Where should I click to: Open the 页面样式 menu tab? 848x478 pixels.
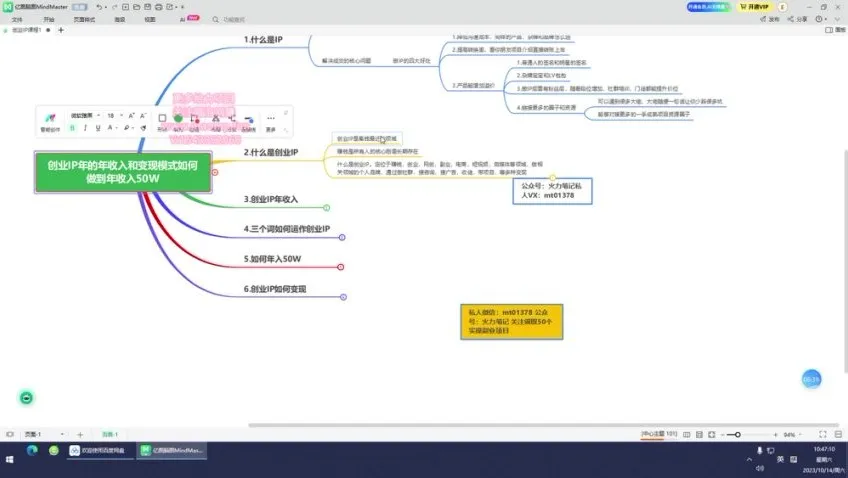85,19
